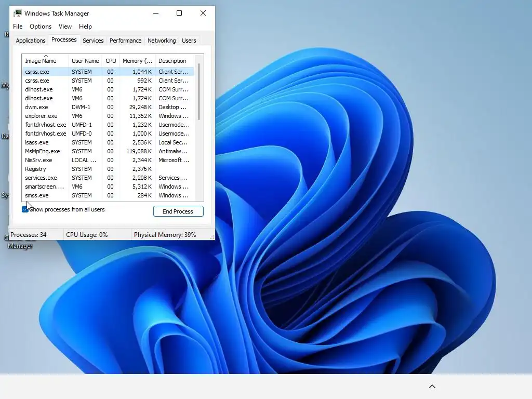Select the csrss.exe row using 992 K
Screen dimensions: 532x399
[108, 81]
